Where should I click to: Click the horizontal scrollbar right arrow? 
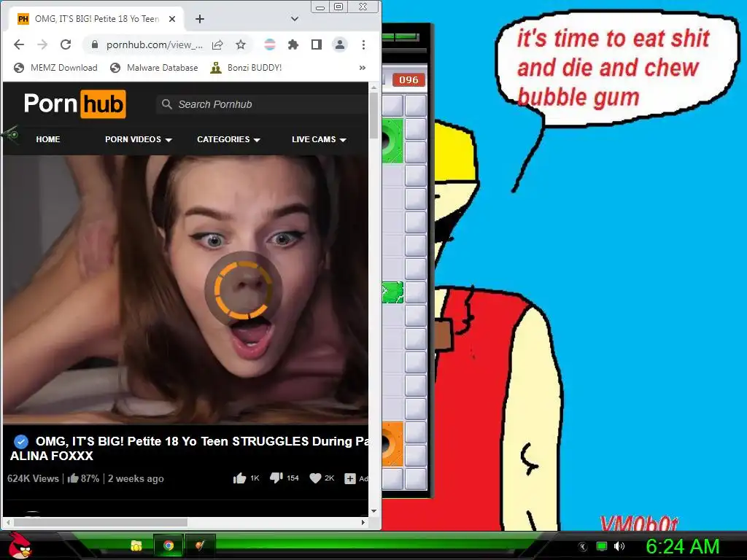click(x=363, y=522)
